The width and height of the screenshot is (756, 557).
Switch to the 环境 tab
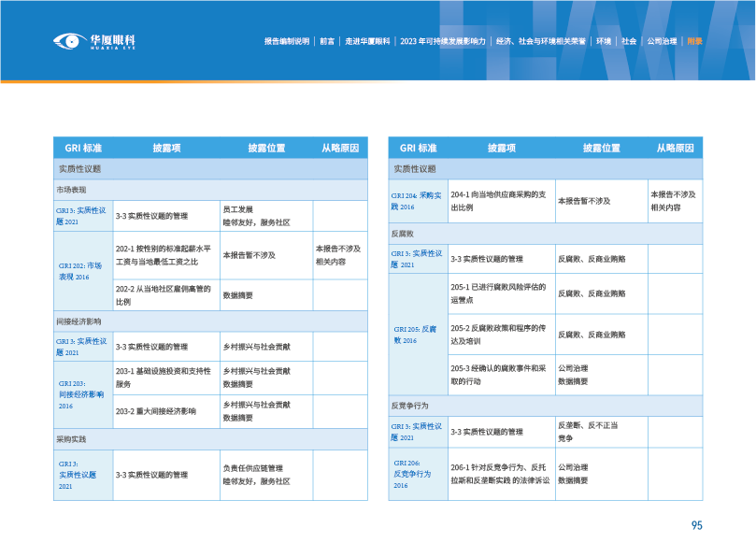pyautogui.click(x=604, y=41)
